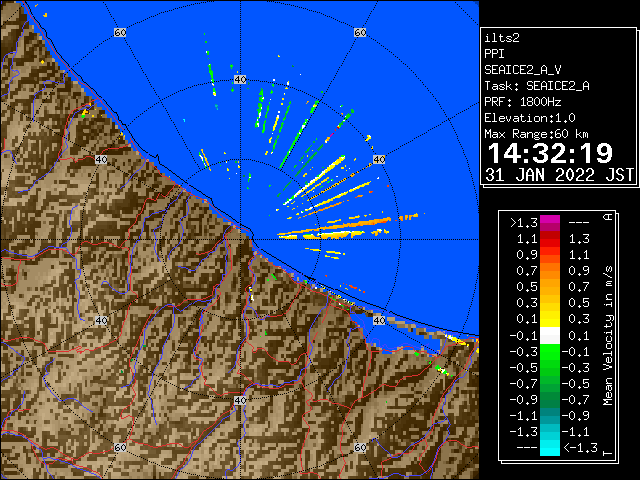This screenshot has width=640, height=480.
Task: Click the northeast '60' range ring label
Action: (x=360, y=32)
